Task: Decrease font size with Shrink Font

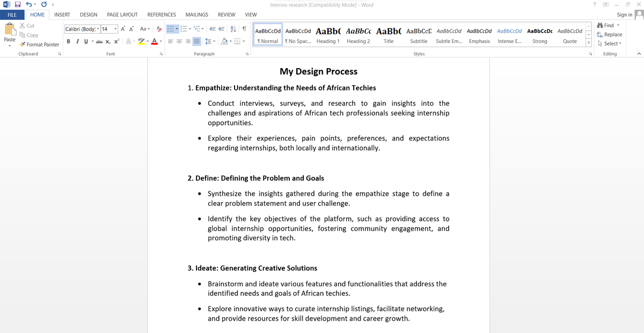Action: tap(131, 28)
